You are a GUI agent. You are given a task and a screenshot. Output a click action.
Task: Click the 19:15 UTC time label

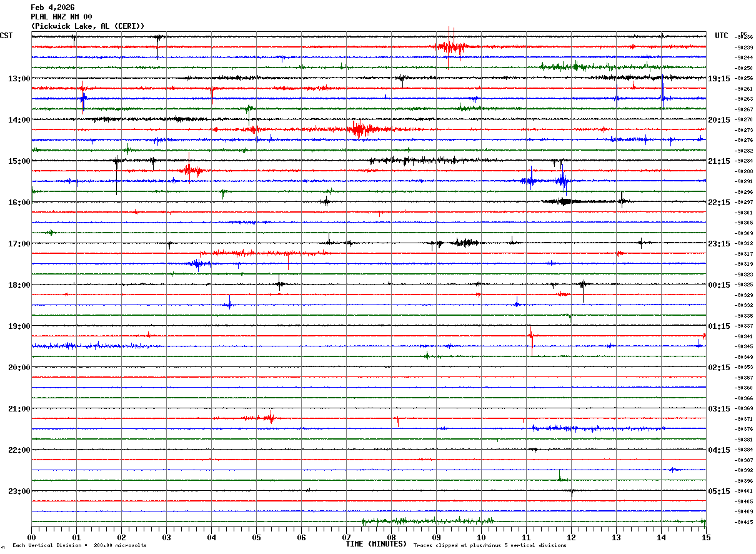coord(719,78)
